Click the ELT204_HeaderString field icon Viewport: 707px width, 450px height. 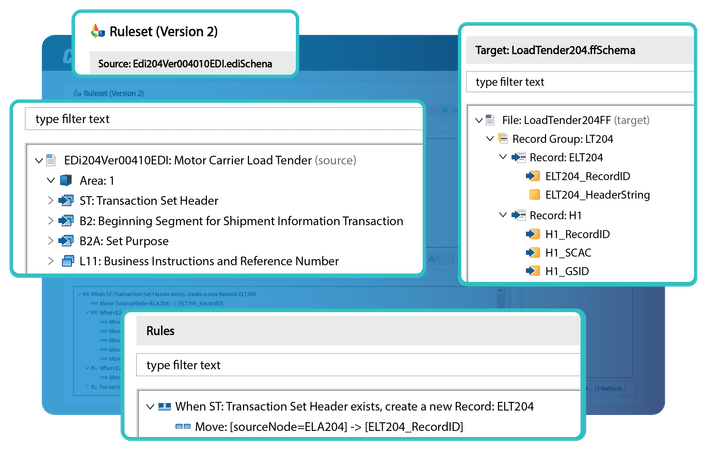(534, 194)
